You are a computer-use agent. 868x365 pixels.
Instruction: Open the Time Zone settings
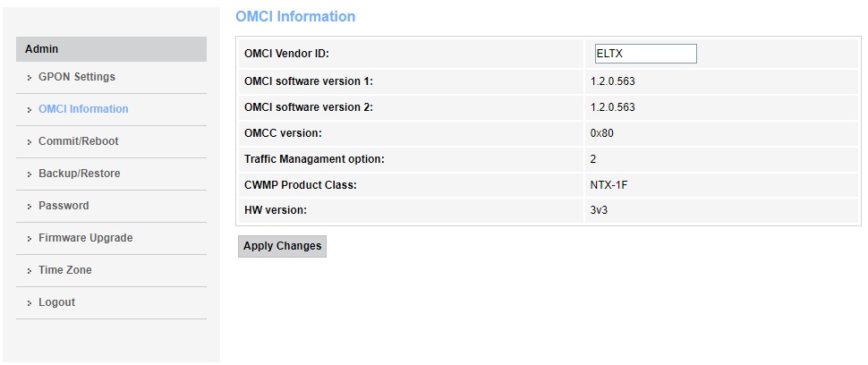pos(64,270)
